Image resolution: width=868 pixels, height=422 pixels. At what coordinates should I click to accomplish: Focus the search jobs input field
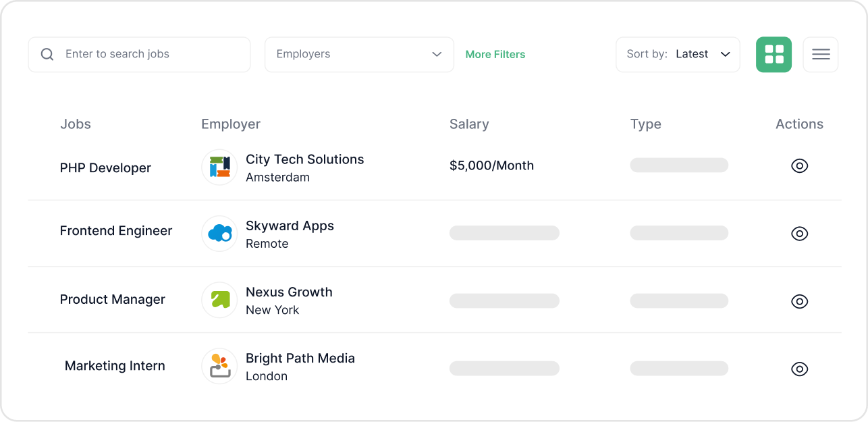click(139, 55)
